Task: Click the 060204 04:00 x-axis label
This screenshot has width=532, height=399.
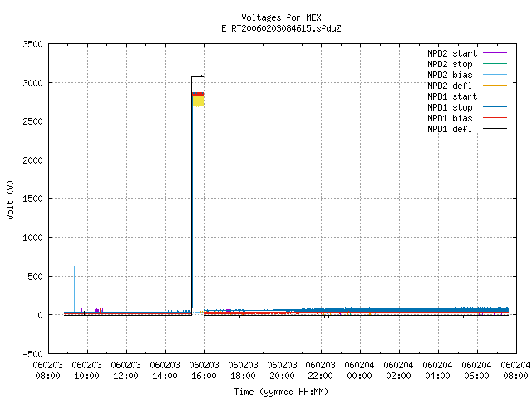Action: point(437,371)
